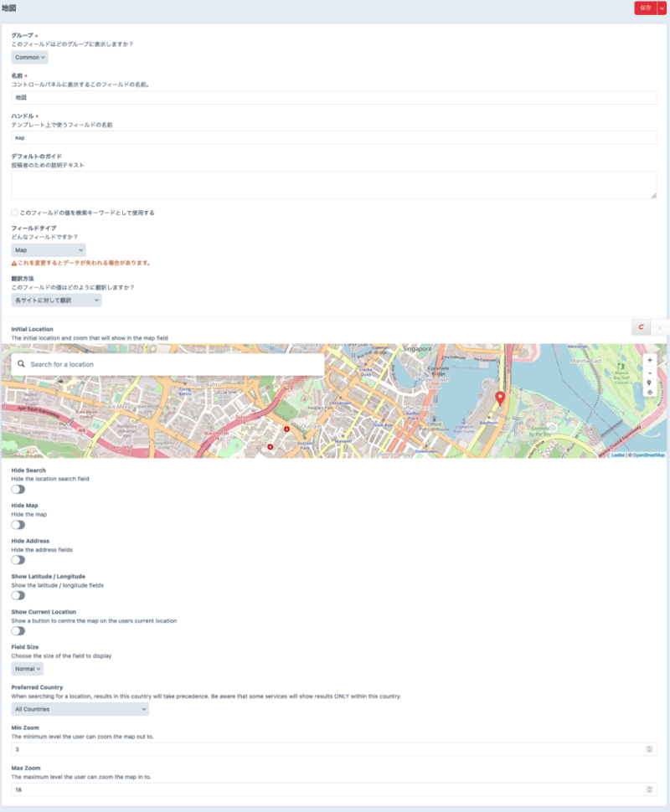
Task: Open the Common group dropdown
Action: click(30, 57)
